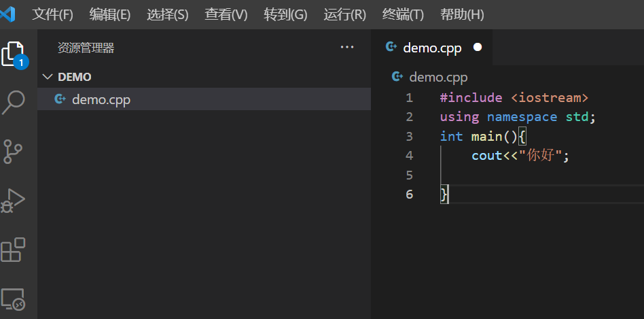Click the cout identifier on line 4
The image size is (644, 319).
click(487, 156)
